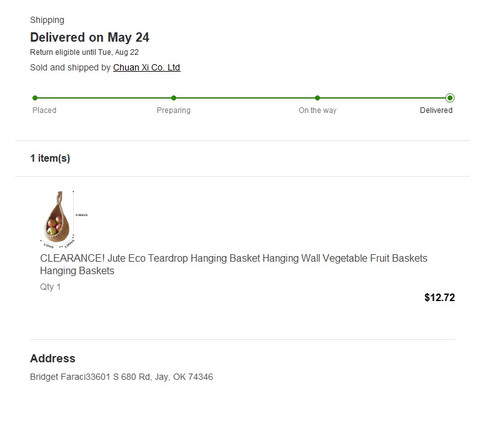Click the $12.72 item price
Screen dimensions: 500x424
(440, 297)
